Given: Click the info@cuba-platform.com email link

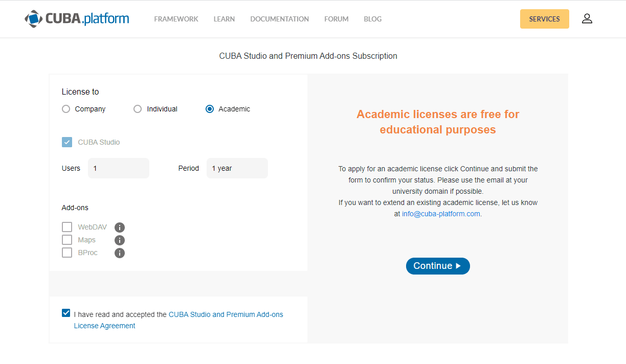Looking at the screenshot, I should tap(441, 214).
